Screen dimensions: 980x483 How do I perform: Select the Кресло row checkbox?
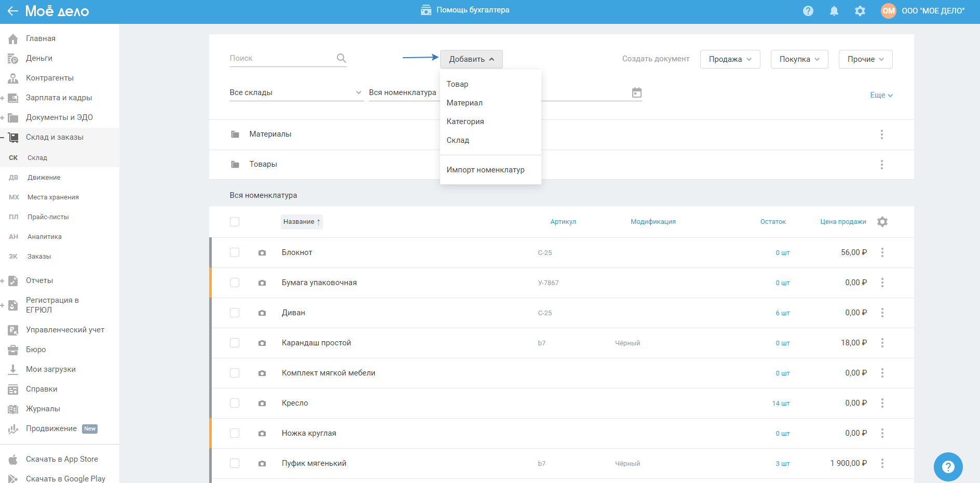(235, 403)
